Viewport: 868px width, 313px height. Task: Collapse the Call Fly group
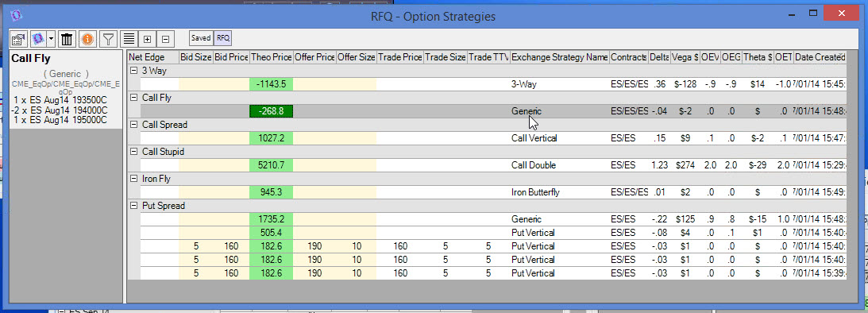[x=134, y=98]
